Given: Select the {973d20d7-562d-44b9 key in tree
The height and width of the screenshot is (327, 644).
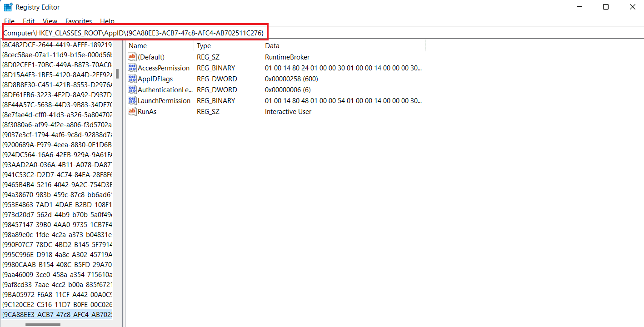Looking at the screenshot, I should click(x=57, y=214).
